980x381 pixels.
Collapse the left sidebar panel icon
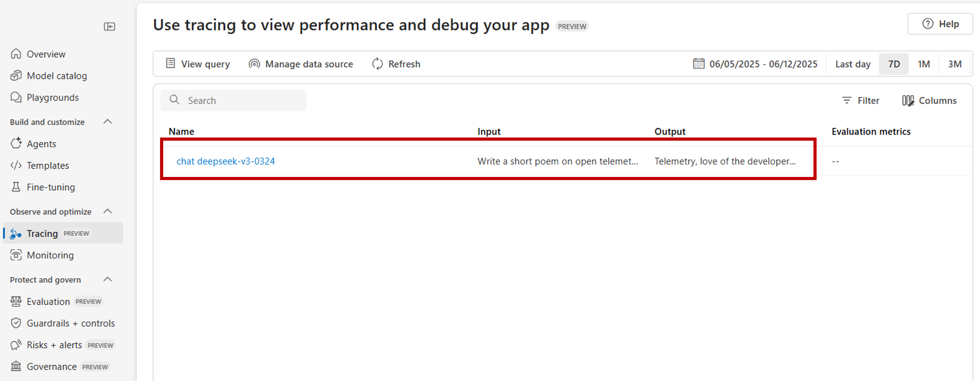pos(109,27)
